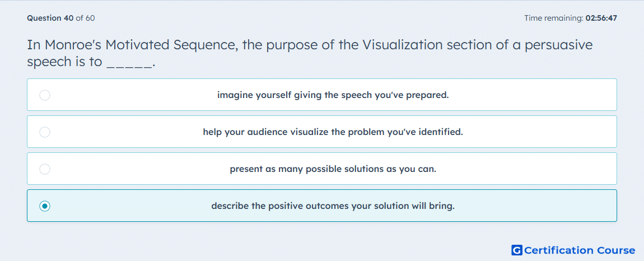Viewport: 644px width, 261px height.
Task: Click 'Monroe's Motivated Sequence' in the question
Action: pyautogui.click(x=141, y=45)
